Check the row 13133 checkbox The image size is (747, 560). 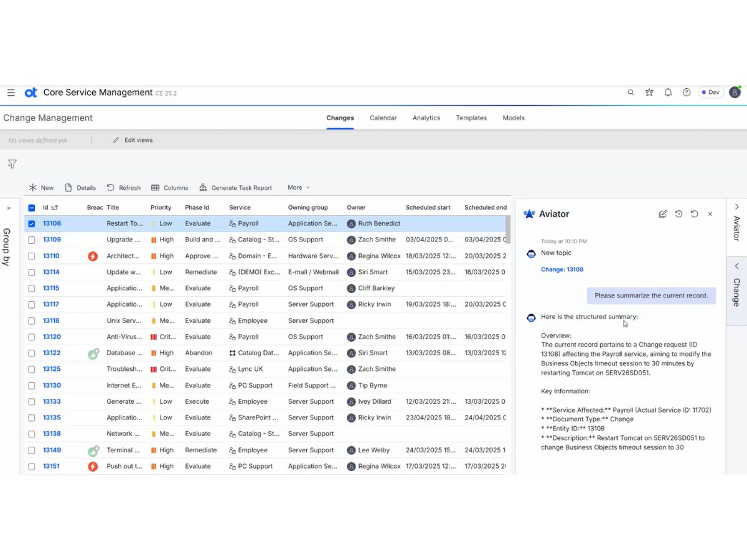point(32,402)
